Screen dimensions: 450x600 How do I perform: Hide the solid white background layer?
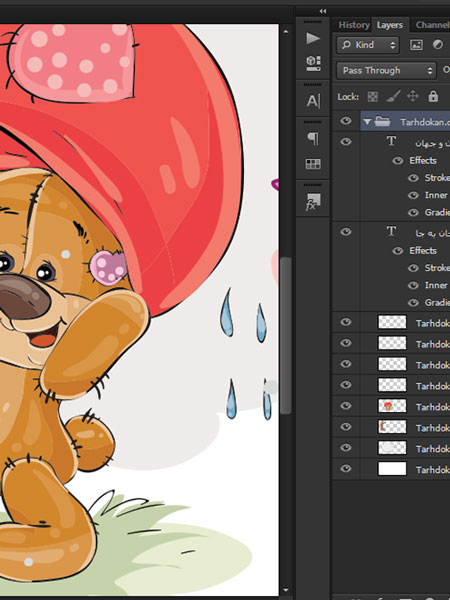coord(346,468)
